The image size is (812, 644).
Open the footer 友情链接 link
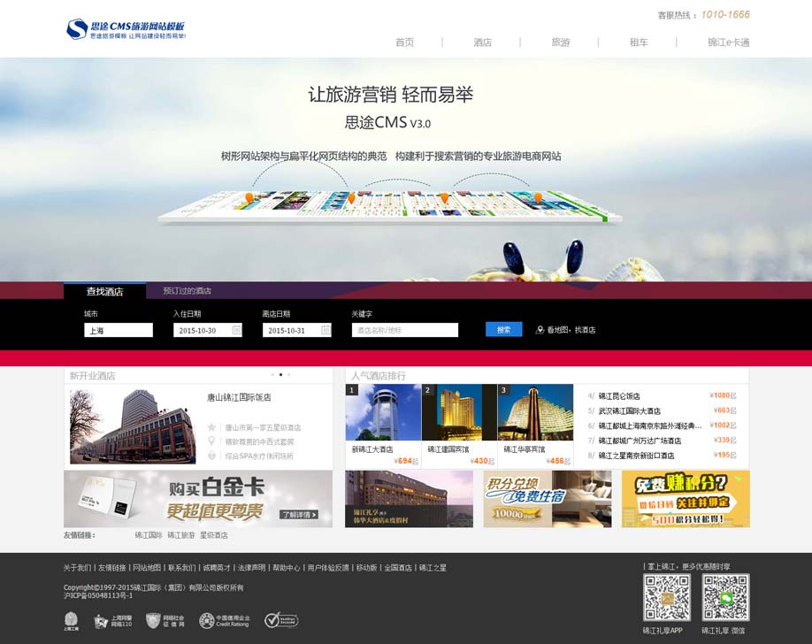(111, 568)
